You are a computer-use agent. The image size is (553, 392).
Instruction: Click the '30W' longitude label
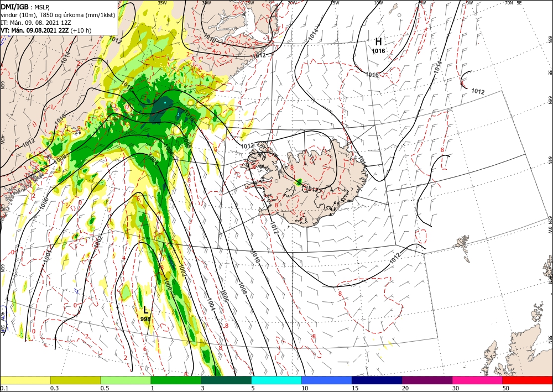(x=206, y=2)
